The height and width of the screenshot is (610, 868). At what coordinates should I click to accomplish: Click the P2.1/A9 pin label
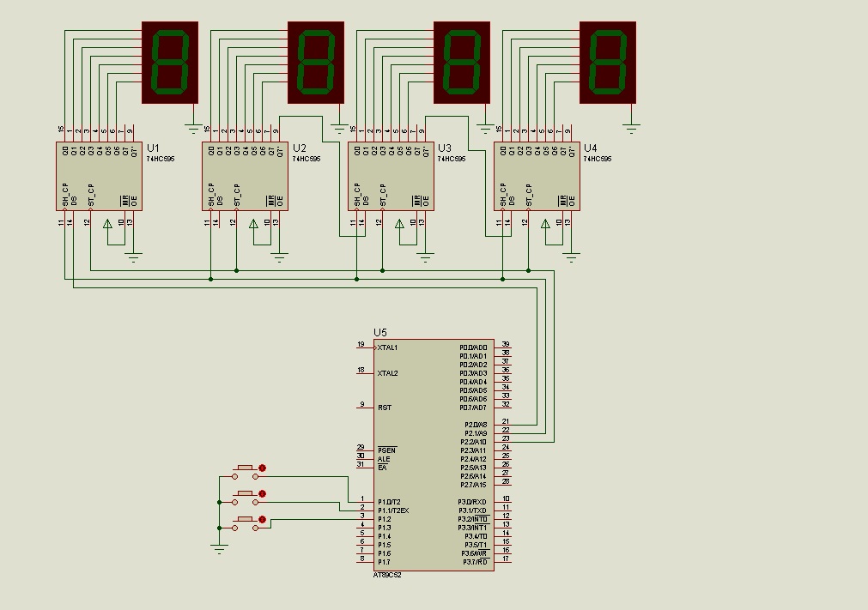pos(476,433)
